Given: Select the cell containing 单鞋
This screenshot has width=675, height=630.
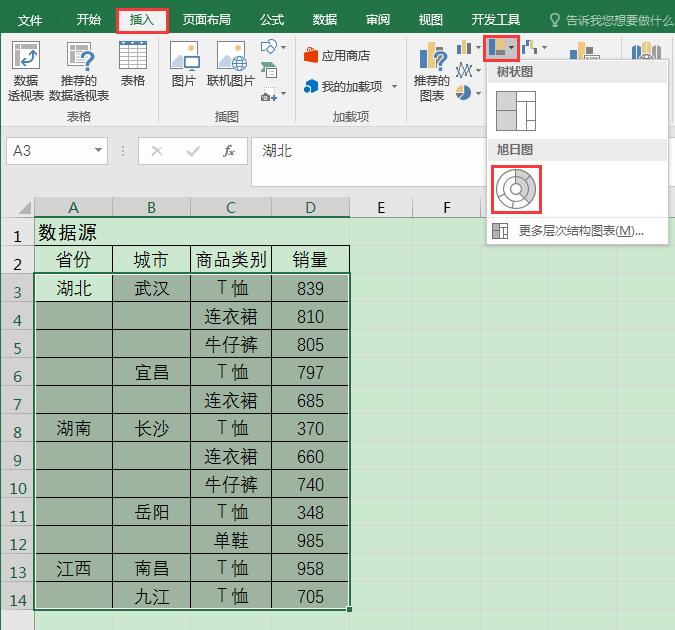Looking at the screenshot, I should [x=231, y=540].
